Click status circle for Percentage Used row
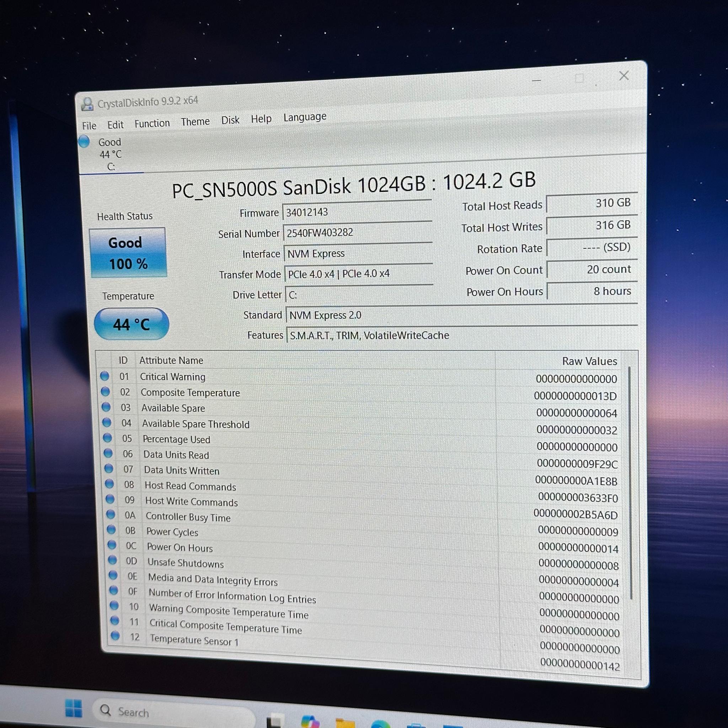Image resolution: width=728 pixels, height=728 pixels. pyautogui.click(x=107, y=438)
